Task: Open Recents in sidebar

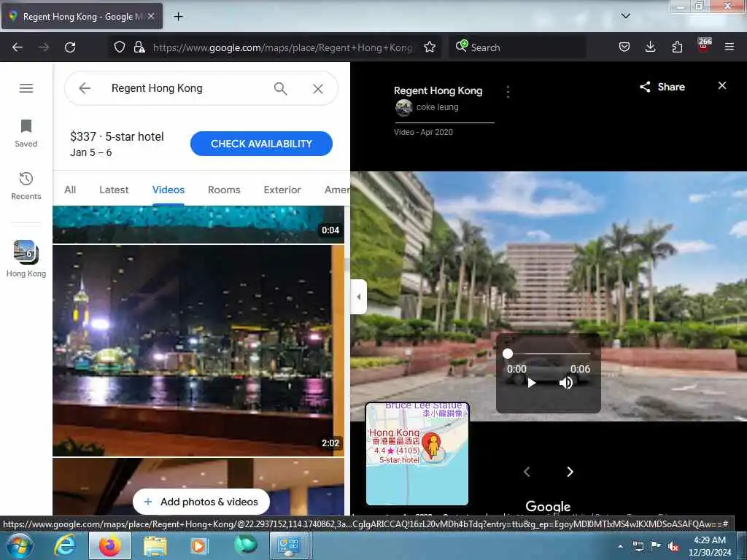Action: [26, 186]
